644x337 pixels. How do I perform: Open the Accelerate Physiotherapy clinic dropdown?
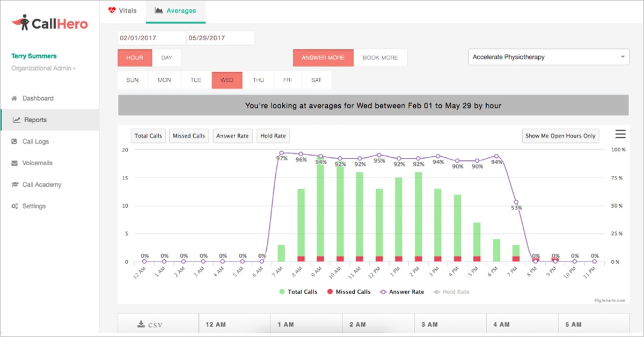548,57
